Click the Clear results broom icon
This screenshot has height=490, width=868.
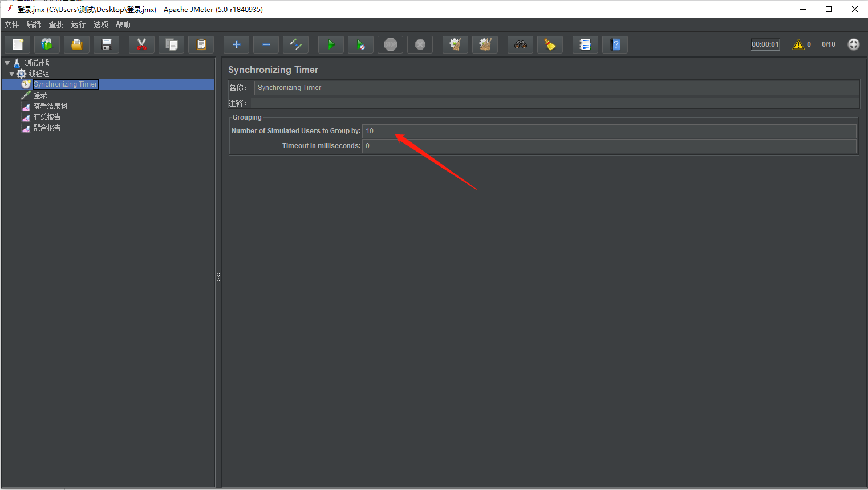[455, 44]
